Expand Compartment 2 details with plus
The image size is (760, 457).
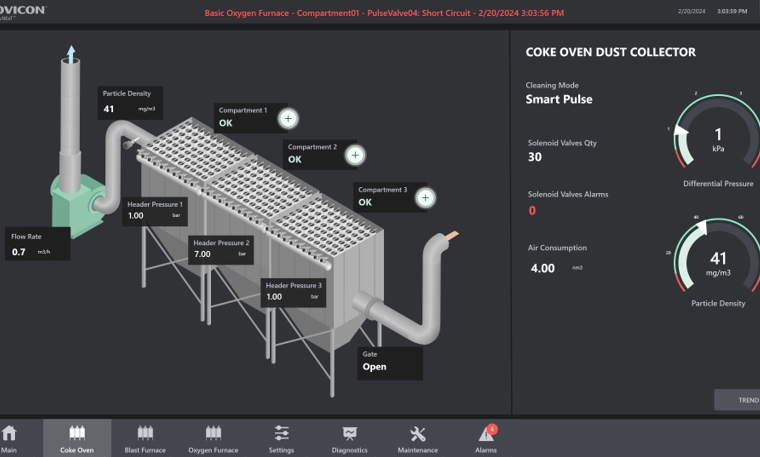tap(355, 155)
